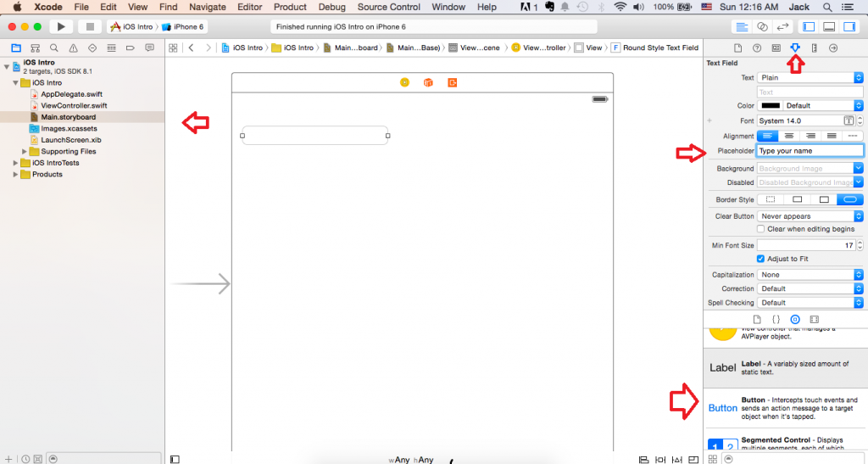Uncheck the Adjust to Fit checkbox
The width and height of the screenshot is (868, 464).
[x=760, y=259]
